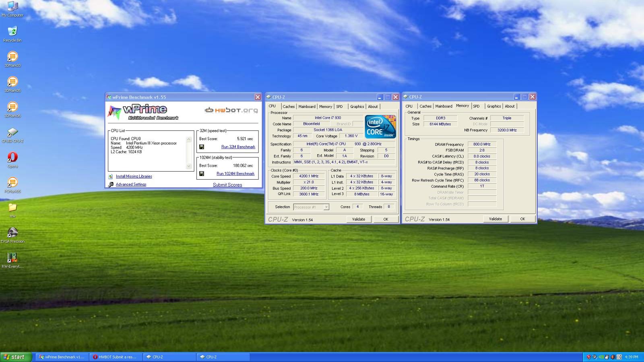Viewport: 644px width, 362px height.
Task: Open the SPD tab in right CPU-Z window
Action: (477, 106)
